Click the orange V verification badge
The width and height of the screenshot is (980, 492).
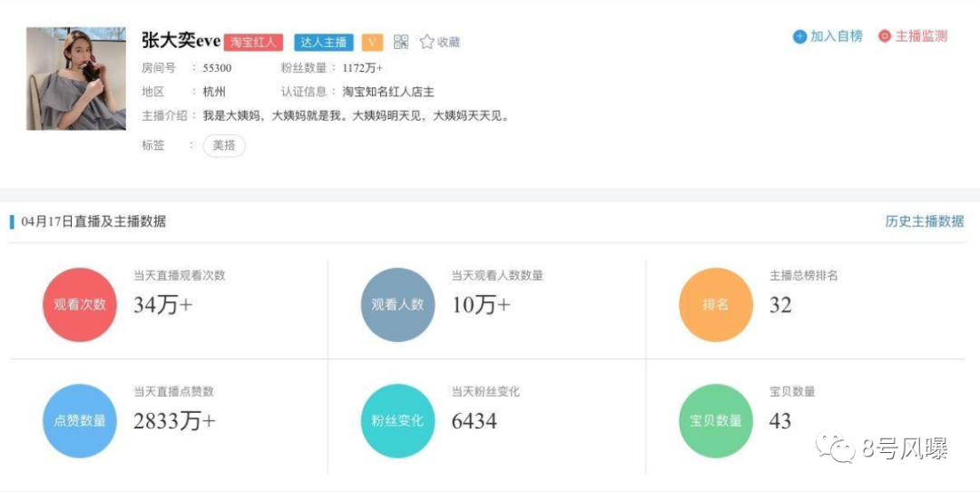[x=373, y=42]
